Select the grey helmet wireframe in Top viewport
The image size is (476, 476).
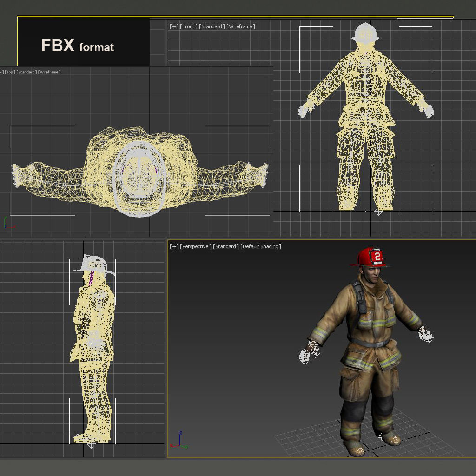click(x=139, y=179)
